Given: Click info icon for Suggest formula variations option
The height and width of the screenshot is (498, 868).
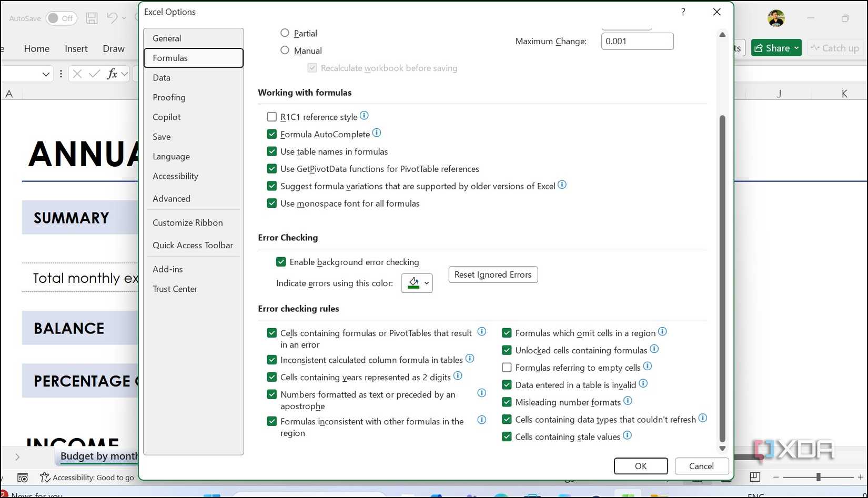Looking at the screenshot, I should point(562,185).
